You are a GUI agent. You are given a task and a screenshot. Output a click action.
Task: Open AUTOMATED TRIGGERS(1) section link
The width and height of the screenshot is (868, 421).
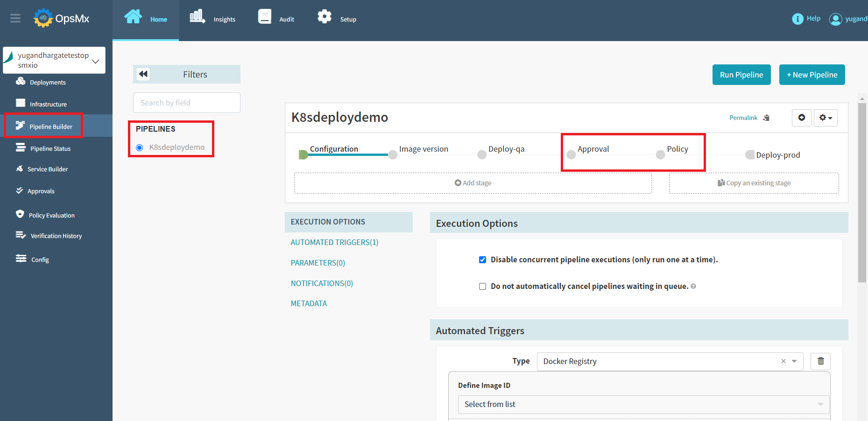point(334,242)
